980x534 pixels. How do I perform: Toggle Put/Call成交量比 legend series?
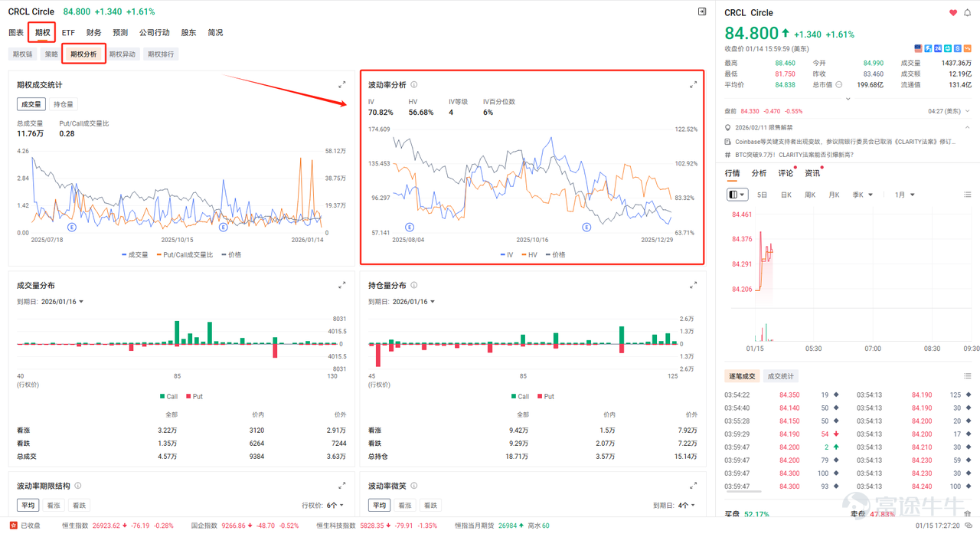185,254
